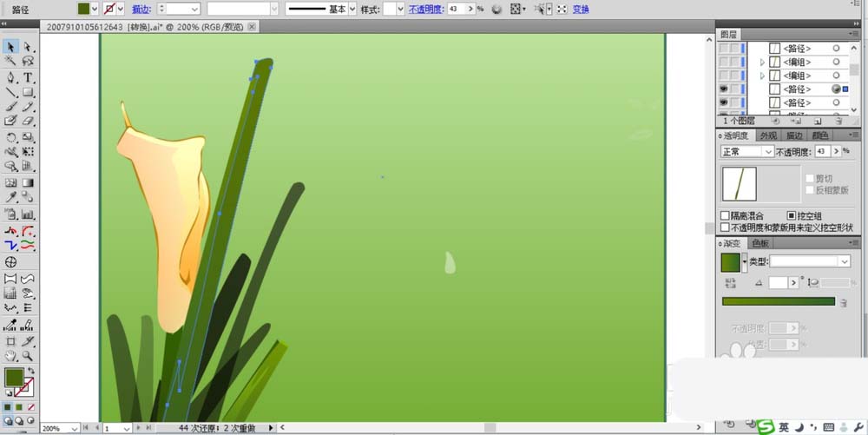Select the Magic Wand tool

tap(10, 61)
